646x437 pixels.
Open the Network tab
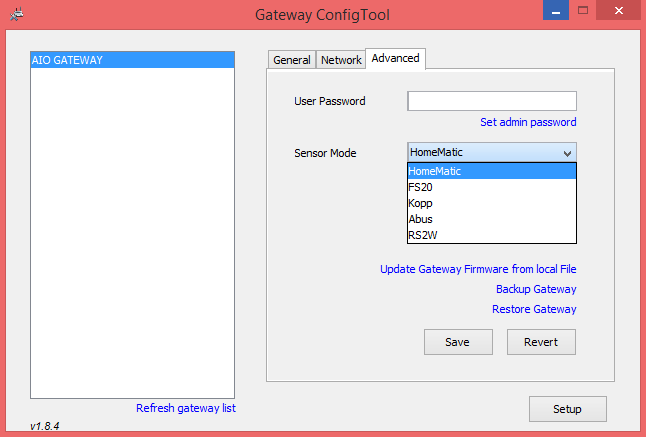click(x=341, y=60)
